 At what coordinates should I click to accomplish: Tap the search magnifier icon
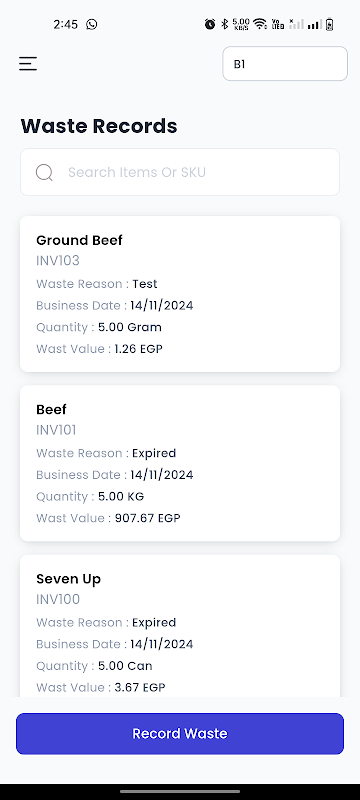(44, 172)
